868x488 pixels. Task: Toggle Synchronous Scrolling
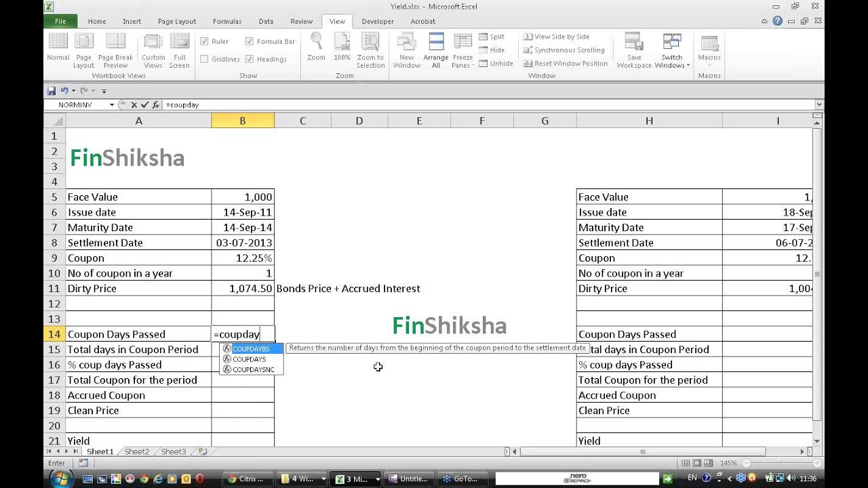564,50
